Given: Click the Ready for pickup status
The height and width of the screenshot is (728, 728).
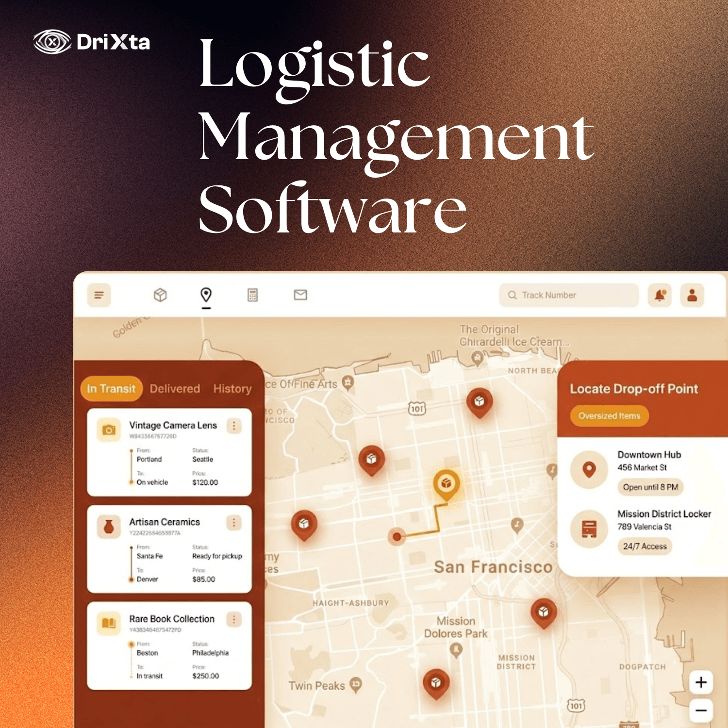Looking at the screenshot, I should click(x=217, y=556).
